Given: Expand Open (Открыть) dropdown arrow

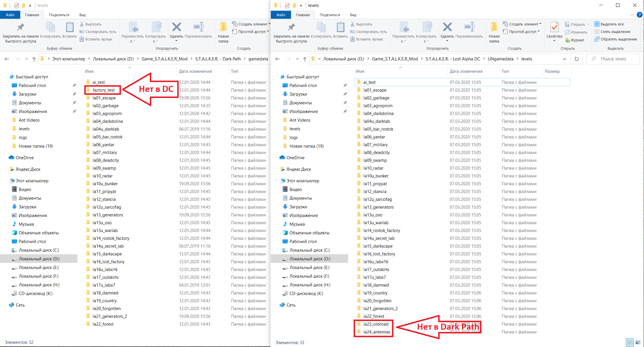Looking at the screenshot, I should click(588, 24).
